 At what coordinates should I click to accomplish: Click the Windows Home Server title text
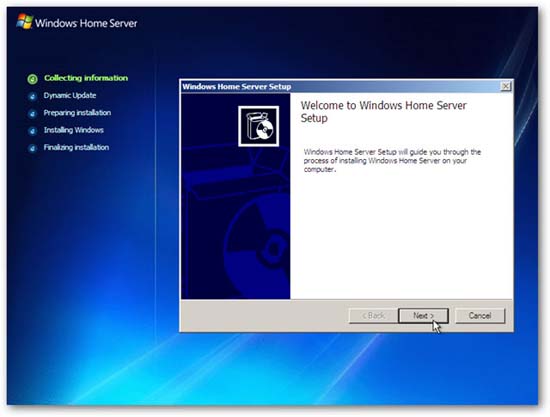click(86, 23)
